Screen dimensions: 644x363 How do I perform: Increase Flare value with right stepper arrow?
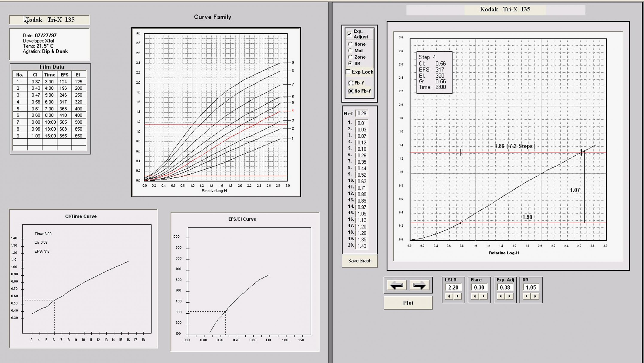pyautogui.click(x=483, y=296)
